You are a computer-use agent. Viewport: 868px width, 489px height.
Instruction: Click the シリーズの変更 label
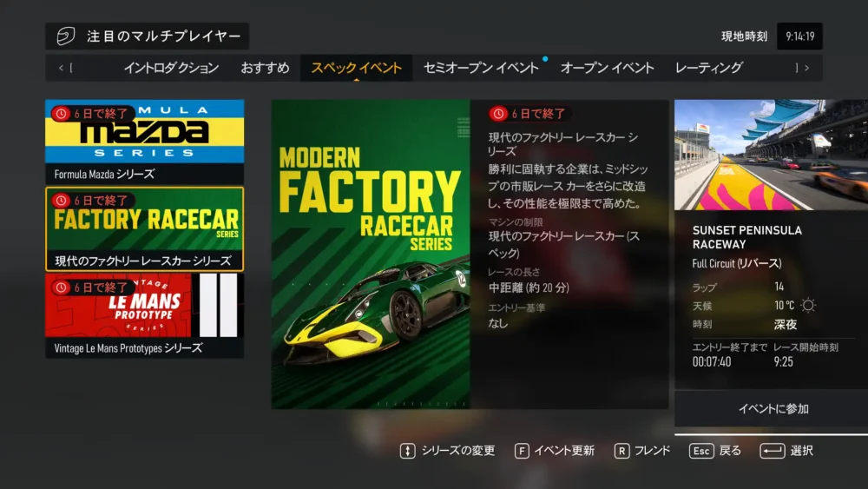[458, 451]
